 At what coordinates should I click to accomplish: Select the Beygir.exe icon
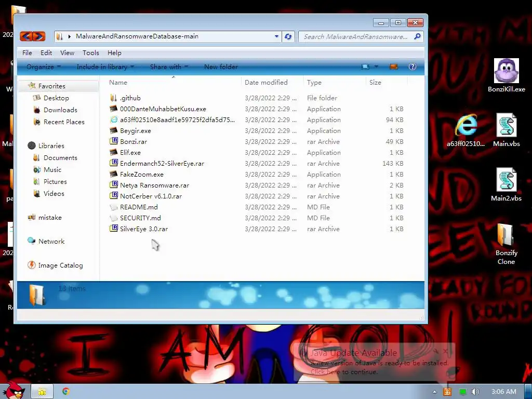pos(114,130)
